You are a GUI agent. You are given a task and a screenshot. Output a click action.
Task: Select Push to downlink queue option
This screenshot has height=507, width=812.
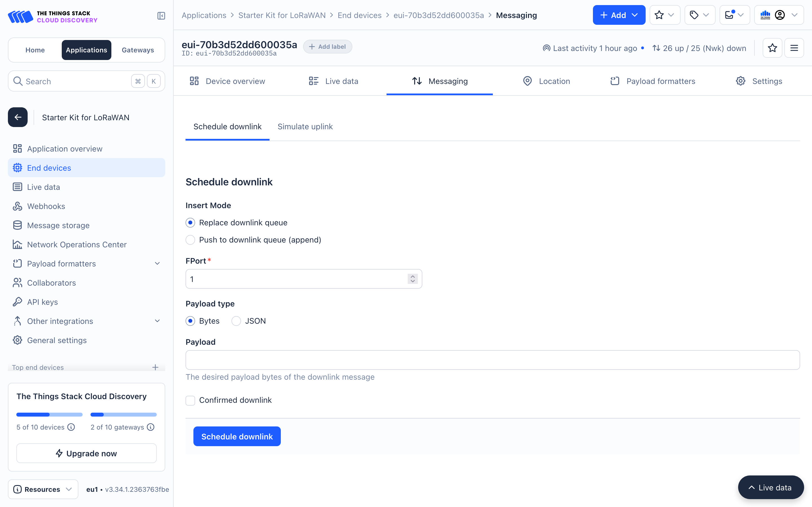pyautogui.click(x=190, y=240)
